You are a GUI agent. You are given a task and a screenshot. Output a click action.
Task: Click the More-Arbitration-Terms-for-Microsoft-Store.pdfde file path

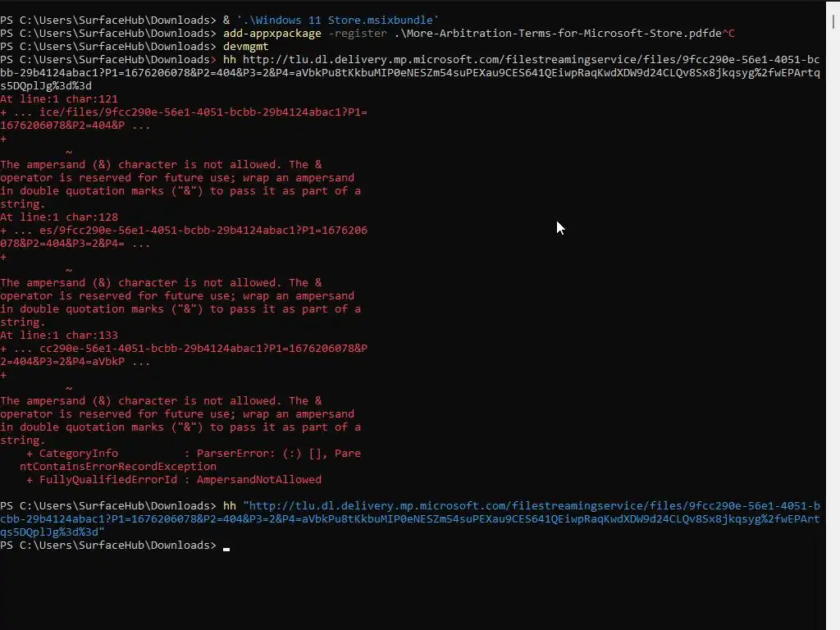point(558,33)
